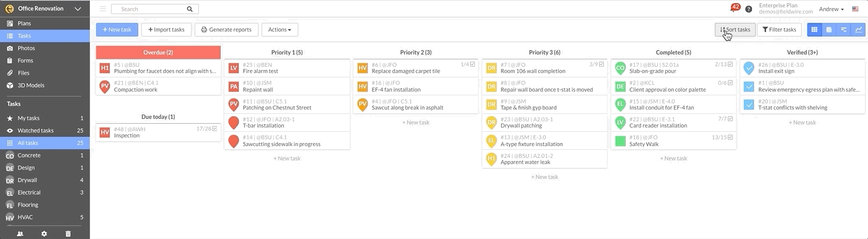Click the New task button
This screenshot has height=239, width=868.
coord(117,30)
